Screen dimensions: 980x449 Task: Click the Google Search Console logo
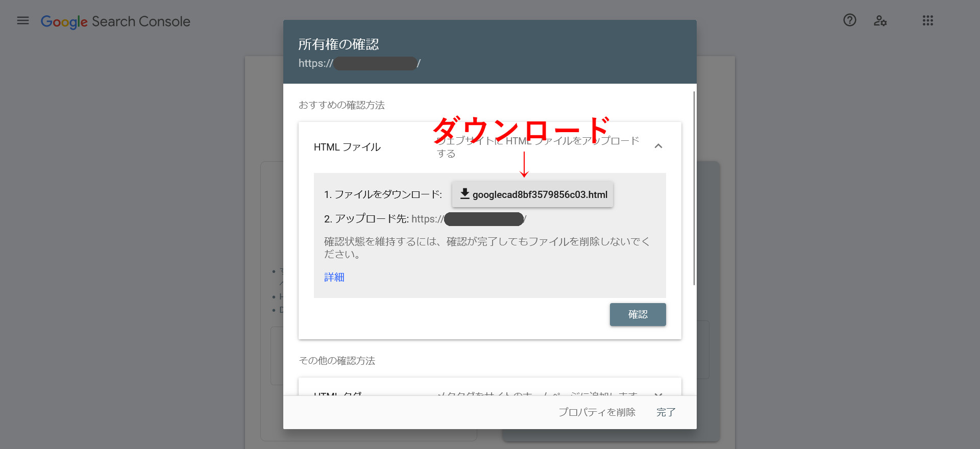[x=115, y=21]
